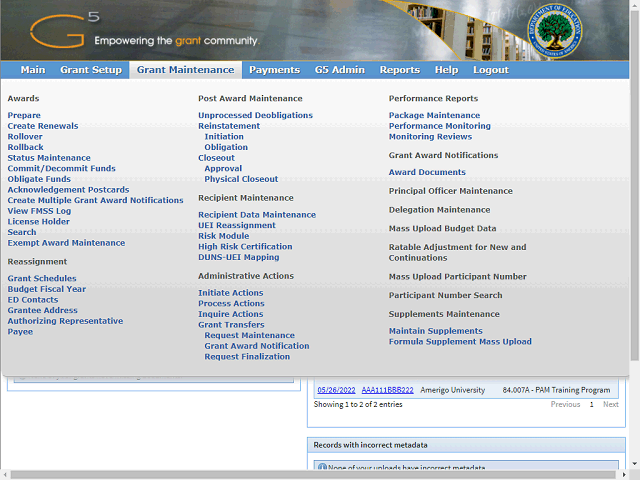This screenshot has height=480, width=640.
Task: Click the info icon in metadata panel
Action: (x=321, y=468)
